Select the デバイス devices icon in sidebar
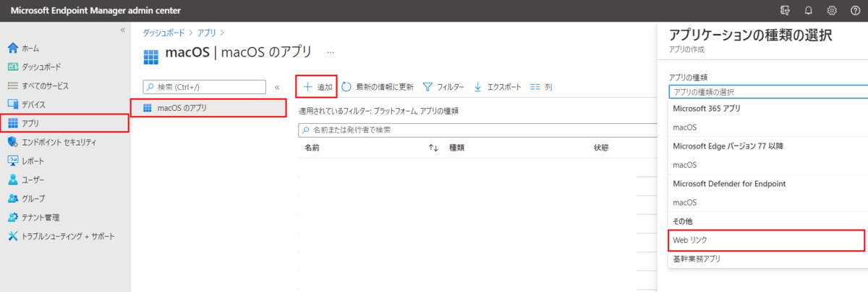This screenshot has width=868, height=292. click(x=12, y=105)
